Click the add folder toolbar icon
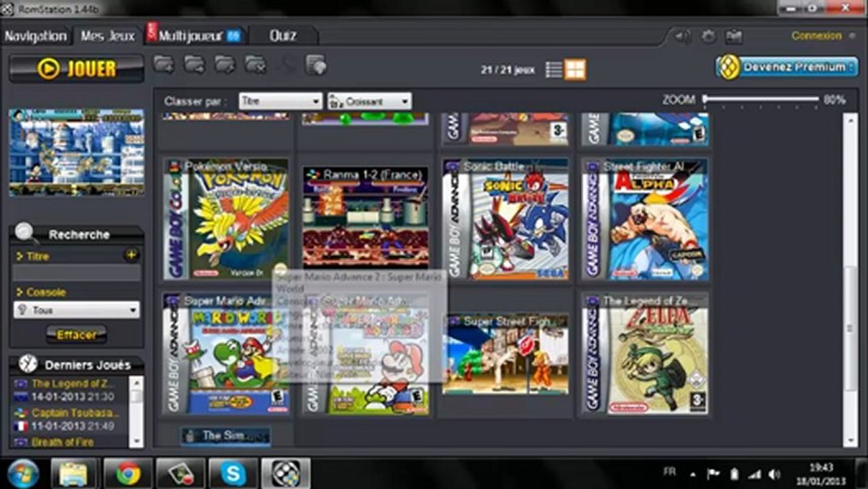The height and width of the screenshot is (489, 868). tap(164, 65)
